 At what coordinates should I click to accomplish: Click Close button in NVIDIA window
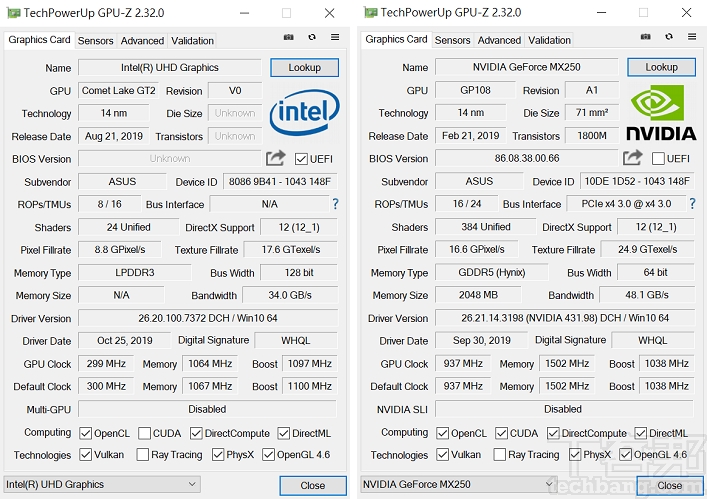(x=670, y=485)
